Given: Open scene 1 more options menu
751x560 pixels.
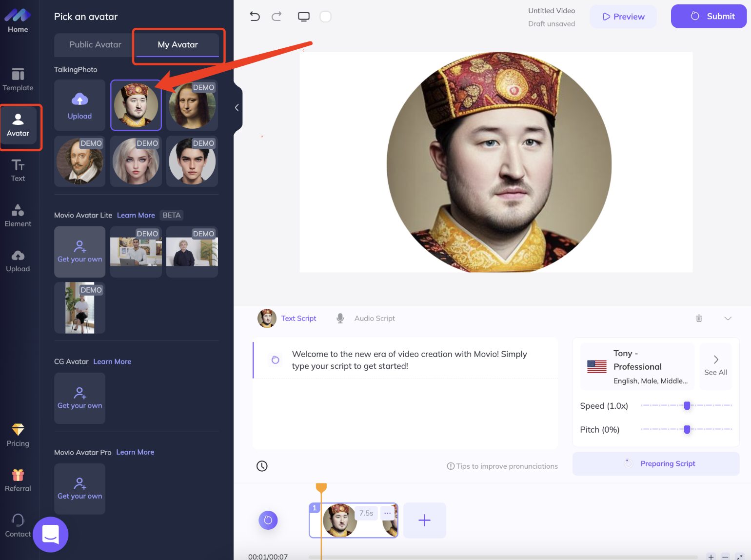Looking at the screenshot, I should pyautogui.click(x=387, y=513).
